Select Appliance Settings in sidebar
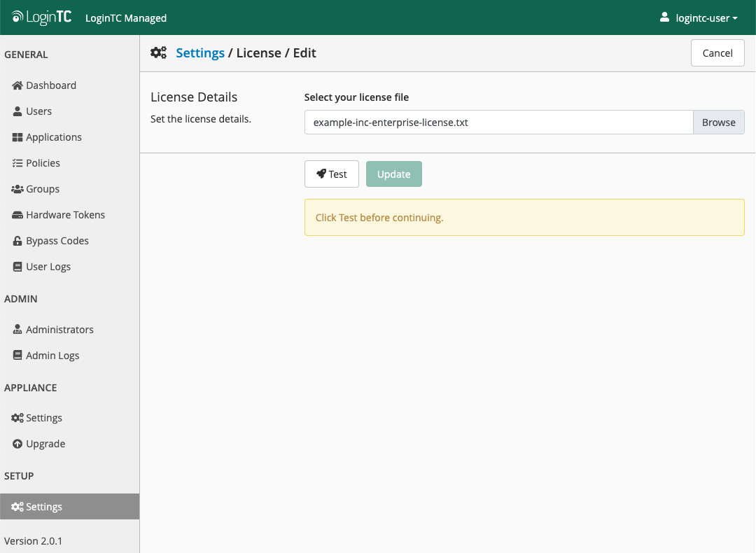756x553 pixels. coord(43,418)
